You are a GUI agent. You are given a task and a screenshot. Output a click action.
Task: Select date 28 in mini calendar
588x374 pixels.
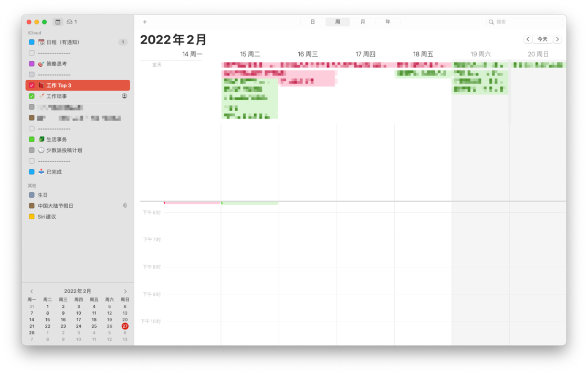pyautogui.click(x=32, y=333)
